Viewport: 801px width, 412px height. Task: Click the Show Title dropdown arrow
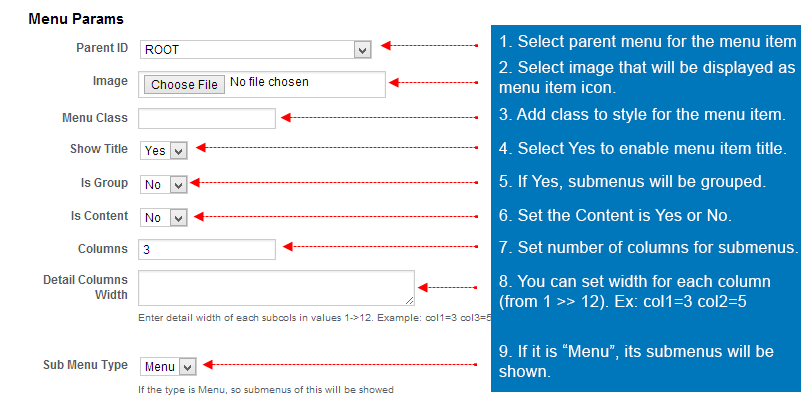(x=178, y=151)
